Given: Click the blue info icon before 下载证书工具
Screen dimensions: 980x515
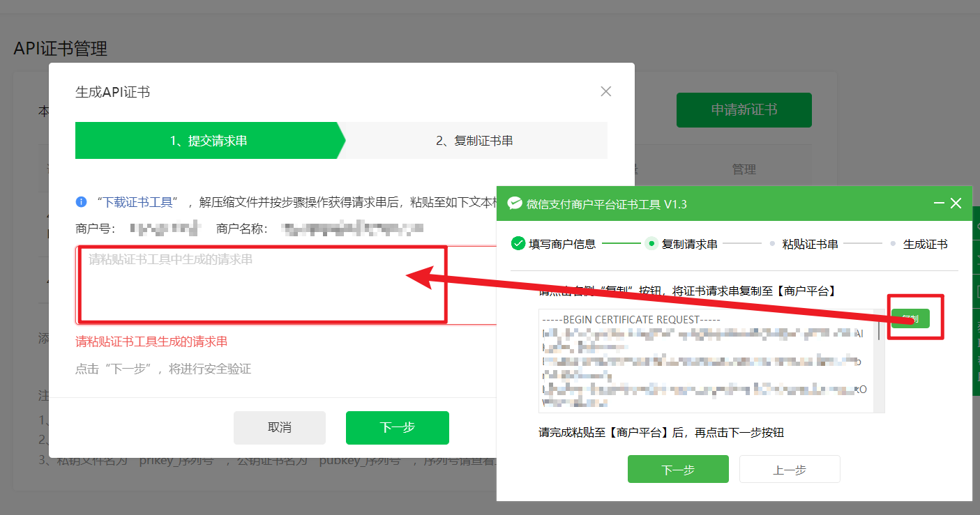Looking at the screenshot, I should [x=82, y=202].
